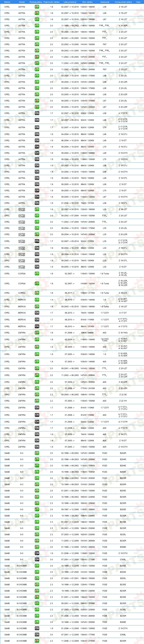Click diesel ON icon in A 17 DTS row
The height and width of the screenshot is (644, 144).
point(37,326)
